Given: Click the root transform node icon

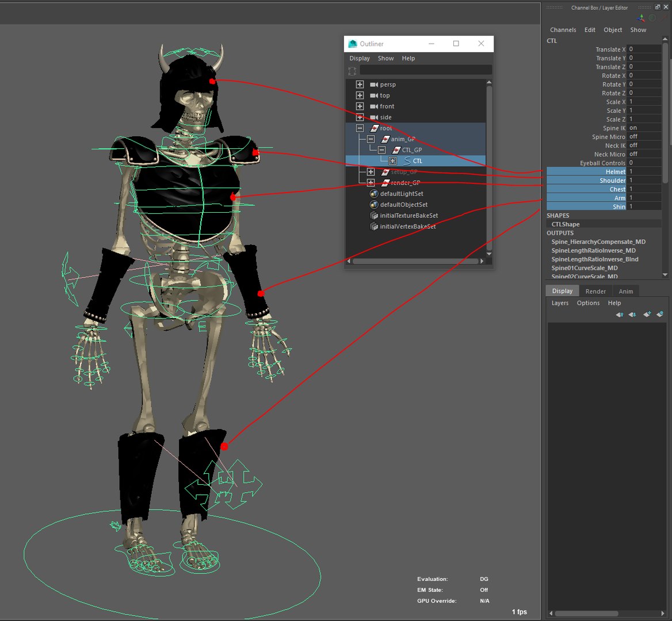Looking at the screenshot, I should point(375,128).
